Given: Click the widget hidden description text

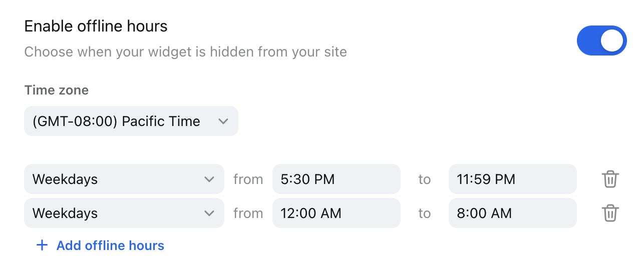Looking at the screenshot, I should 186,52.
